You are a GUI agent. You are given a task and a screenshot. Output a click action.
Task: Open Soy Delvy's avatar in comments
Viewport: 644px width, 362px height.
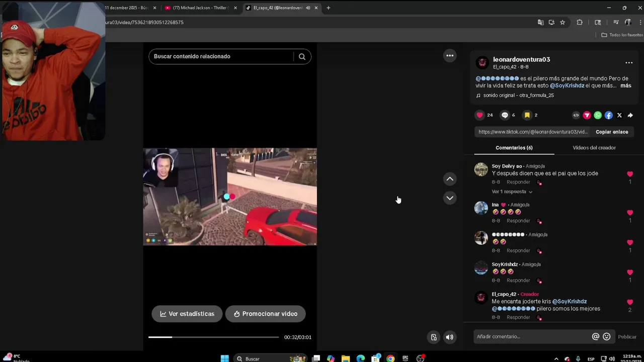(481, 169)
